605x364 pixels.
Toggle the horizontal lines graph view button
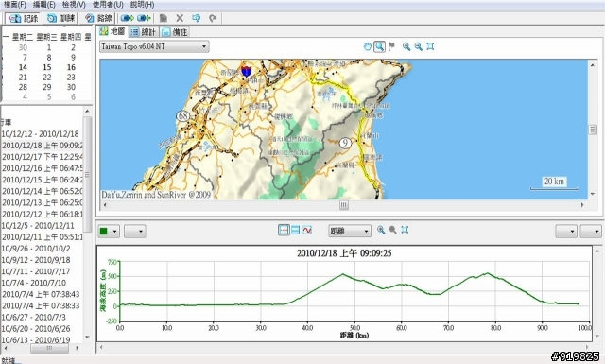pyautogui.click(x=296, y=231)
